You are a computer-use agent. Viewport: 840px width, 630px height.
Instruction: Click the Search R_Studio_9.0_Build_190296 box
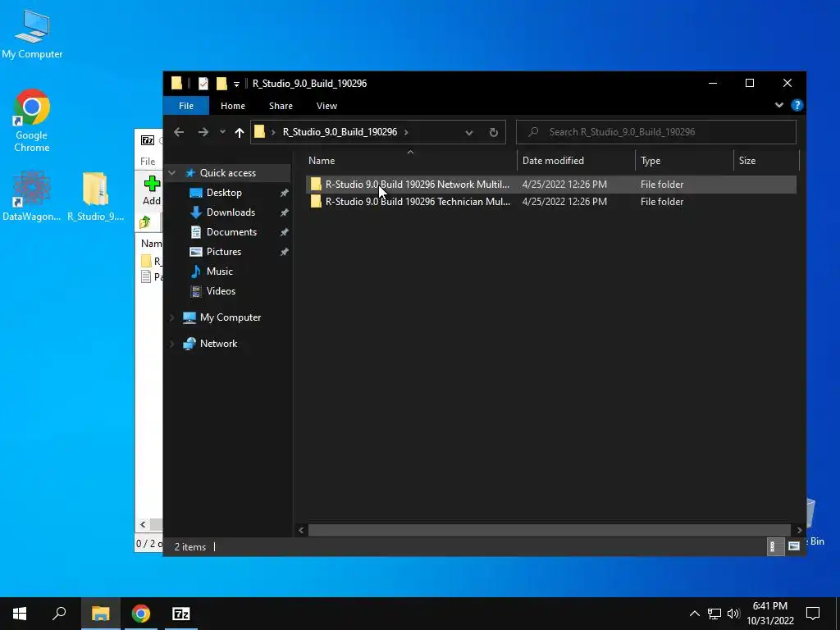click(655, 132)
